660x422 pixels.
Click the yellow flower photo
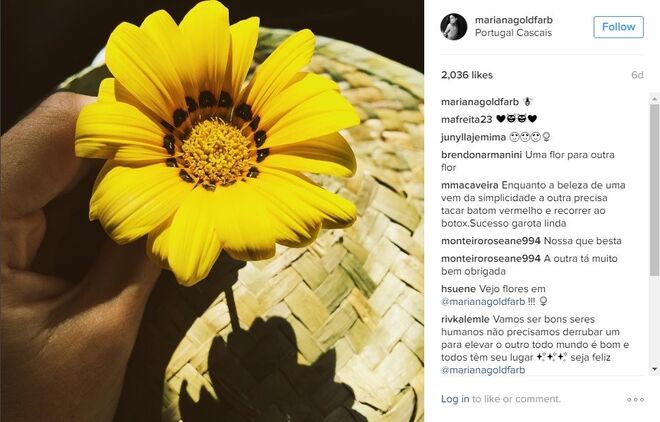[212, 211]
